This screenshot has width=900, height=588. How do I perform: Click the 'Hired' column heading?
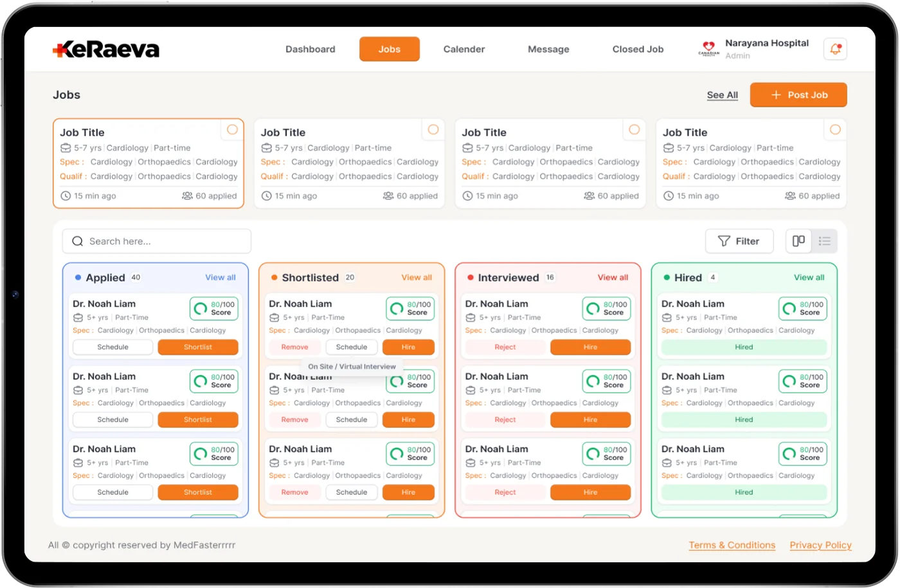(x=688, y=278)
